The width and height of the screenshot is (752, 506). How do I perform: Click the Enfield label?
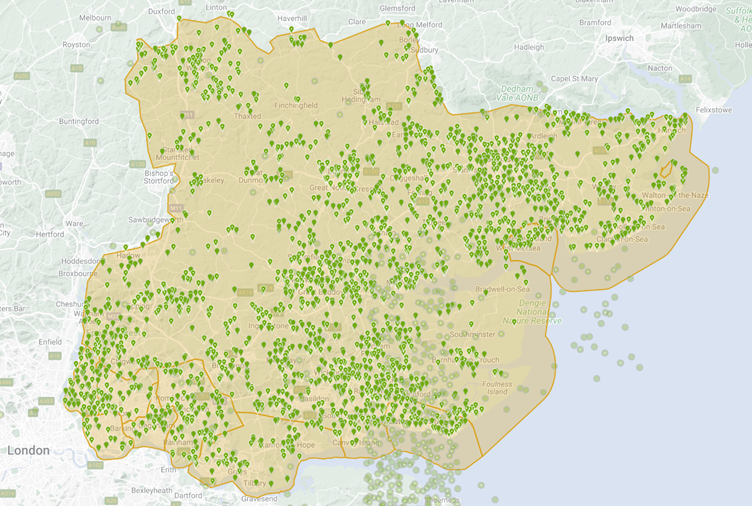[x=50, y=341]
